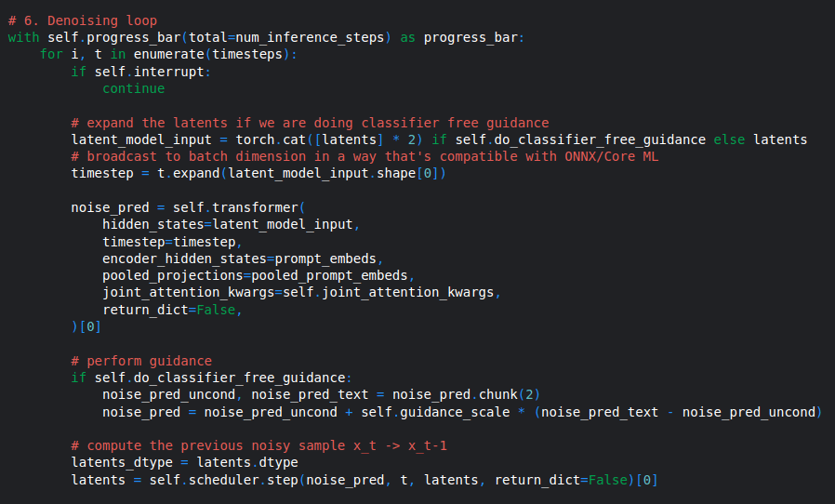Click the '# perform guidance' comment

[x=141, y=361]
